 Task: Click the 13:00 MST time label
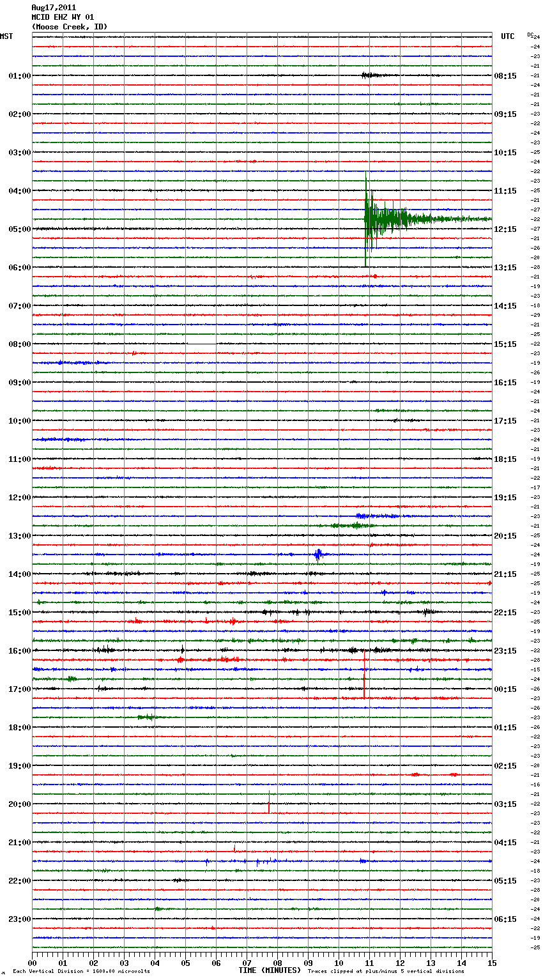pos(20,536)
